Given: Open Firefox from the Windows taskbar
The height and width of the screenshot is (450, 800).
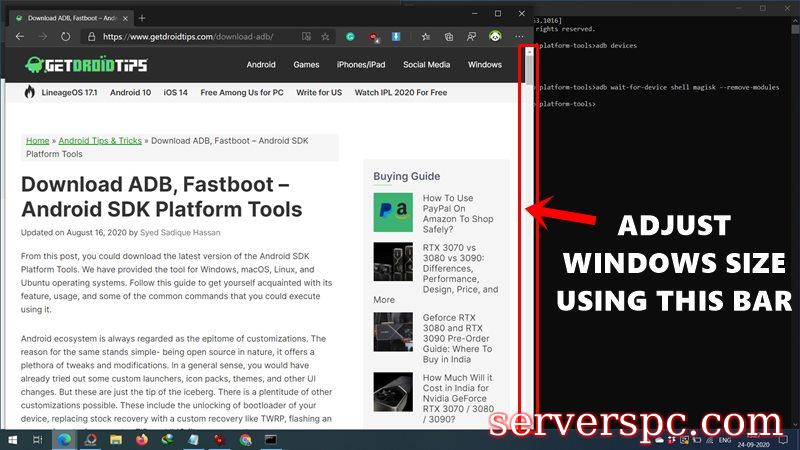Looking at the screenshot, I should coord(141,439).
